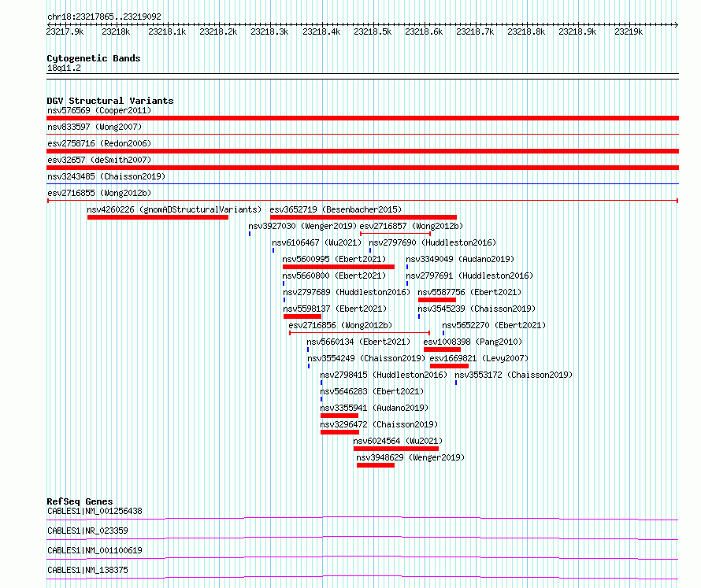Select the esv1008398 (Pang2010) label
Viewport: 701px width, 588px height.
[x=473, y=342]
